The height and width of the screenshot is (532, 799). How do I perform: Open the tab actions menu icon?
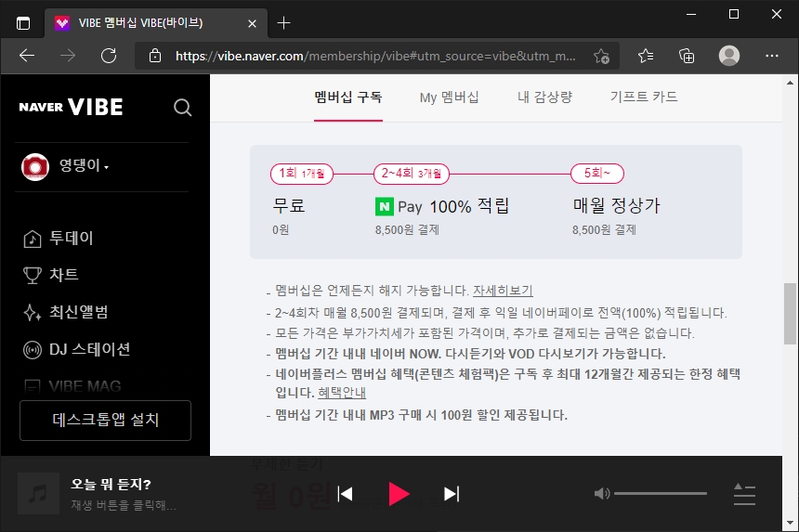[23, 23]
